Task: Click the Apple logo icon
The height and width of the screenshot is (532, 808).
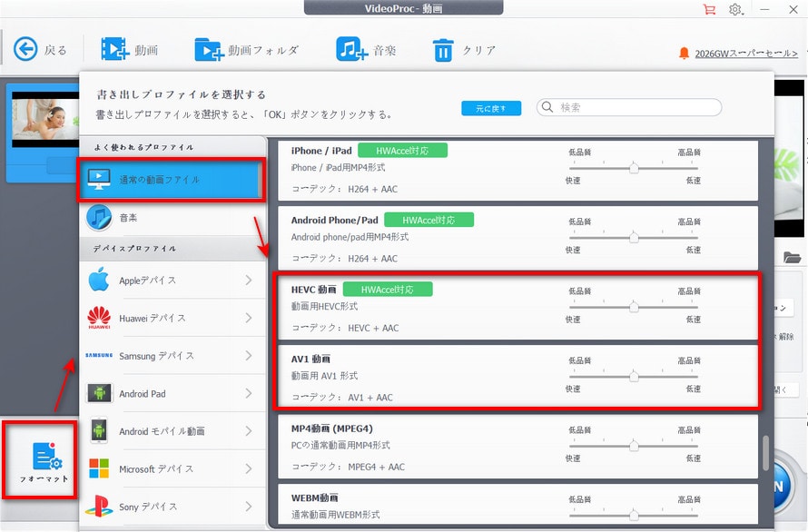Action: 98,280
